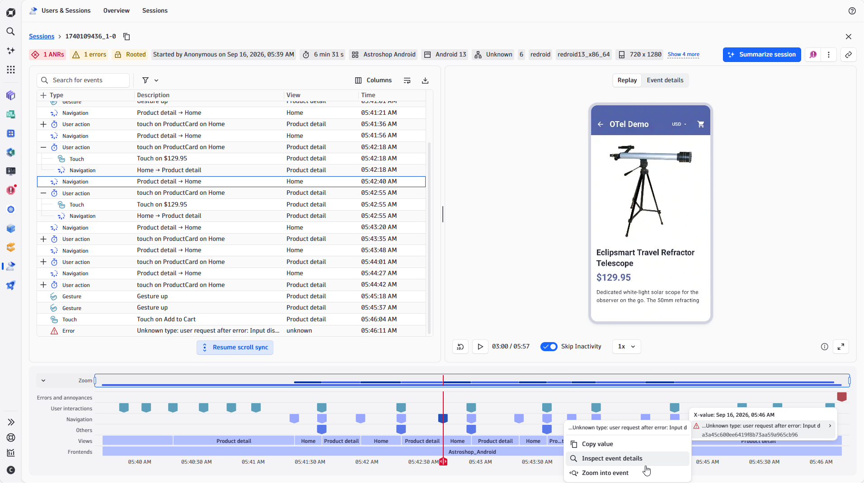This screenshot has width=868, height=489.
Task: Click the copy link icon next to Summarize session
Action: [849, 55]
